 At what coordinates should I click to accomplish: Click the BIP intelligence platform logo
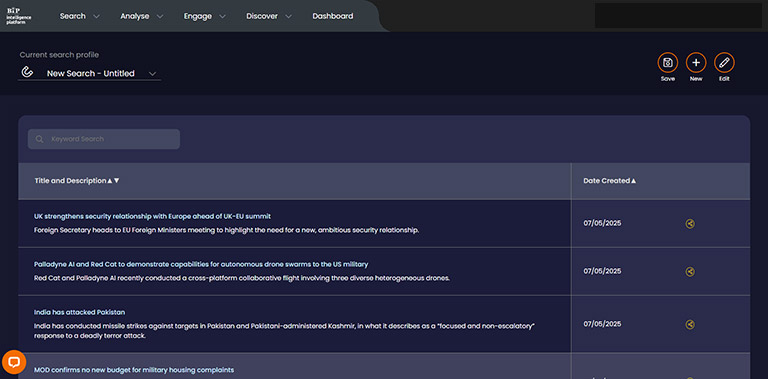19,16
